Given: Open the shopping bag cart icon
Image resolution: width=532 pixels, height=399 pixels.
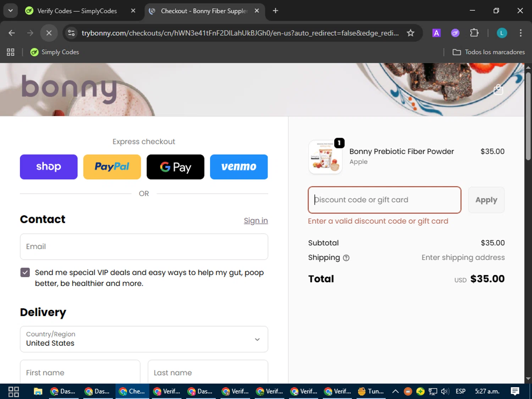Looking at the screenshot, I should (498, 90).
